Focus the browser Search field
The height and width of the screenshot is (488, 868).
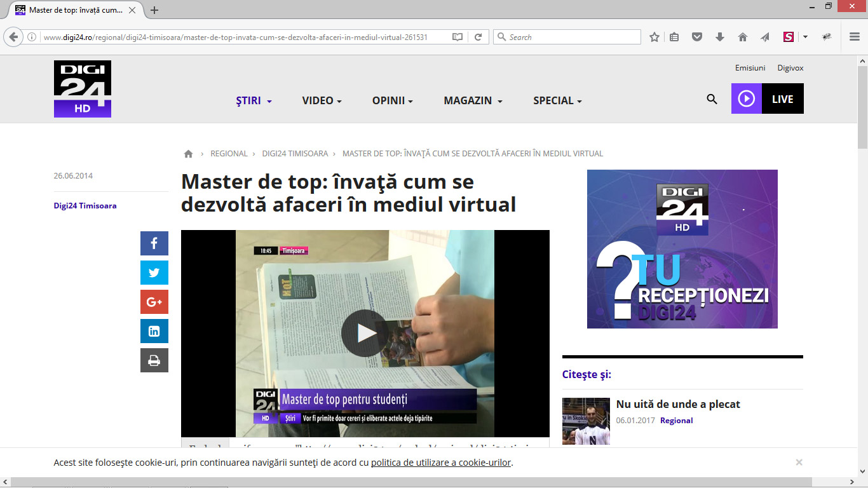pyautogui.click(x=567, y=37)
